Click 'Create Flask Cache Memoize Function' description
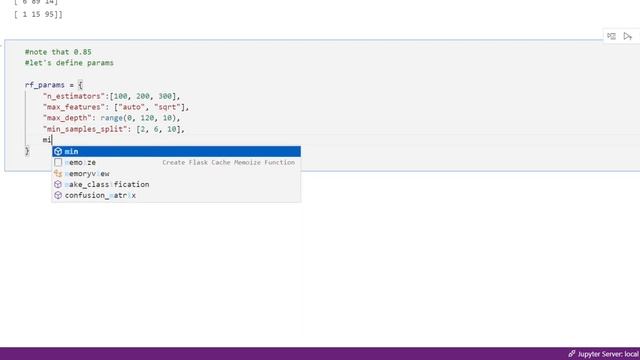 point(229,162)
